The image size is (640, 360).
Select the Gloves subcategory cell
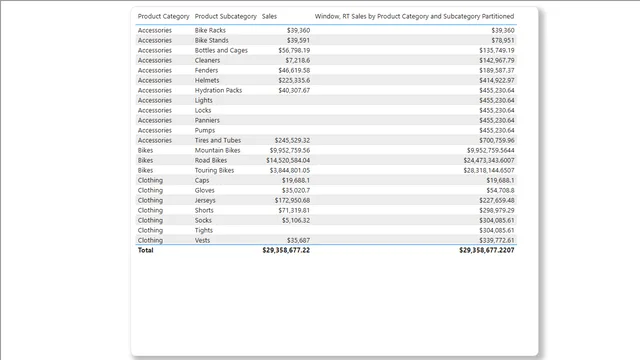point(204,190)
